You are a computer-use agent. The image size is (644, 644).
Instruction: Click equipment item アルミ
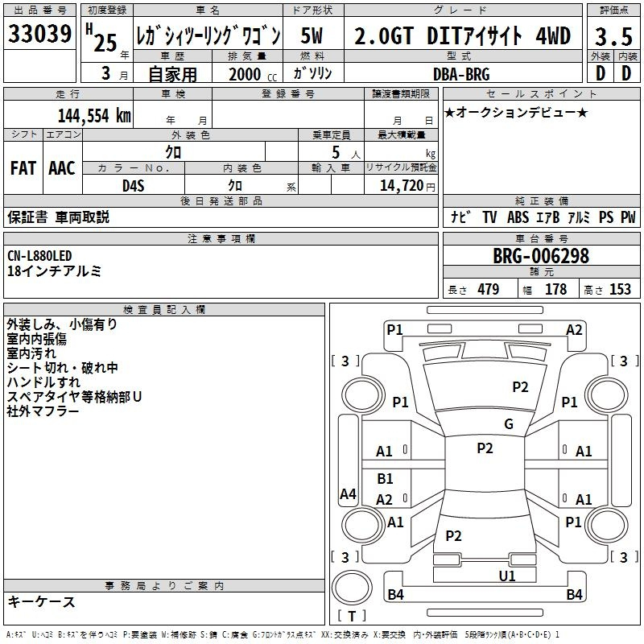(579, 217)
